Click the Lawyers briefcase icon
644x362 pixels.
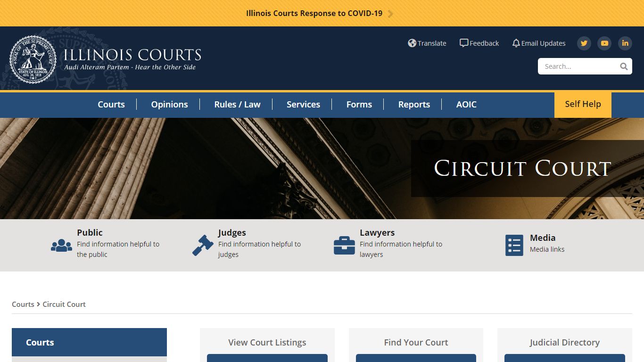point(344,245)
